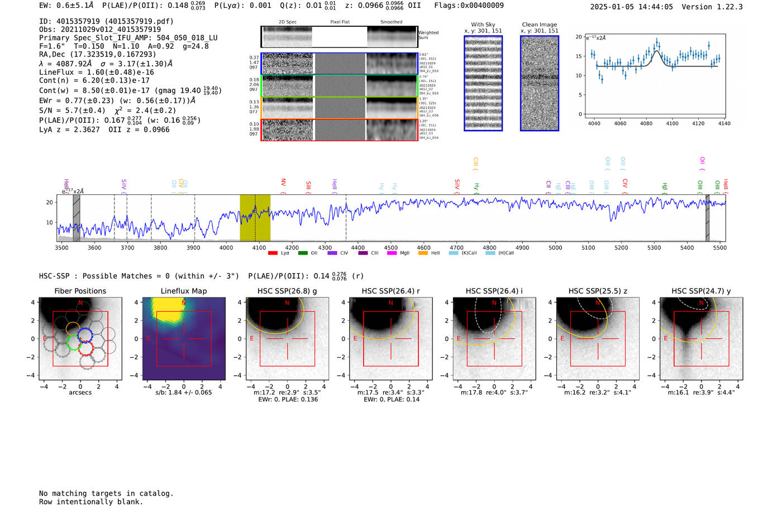Click the (K)CaII legend swatch

454,253
